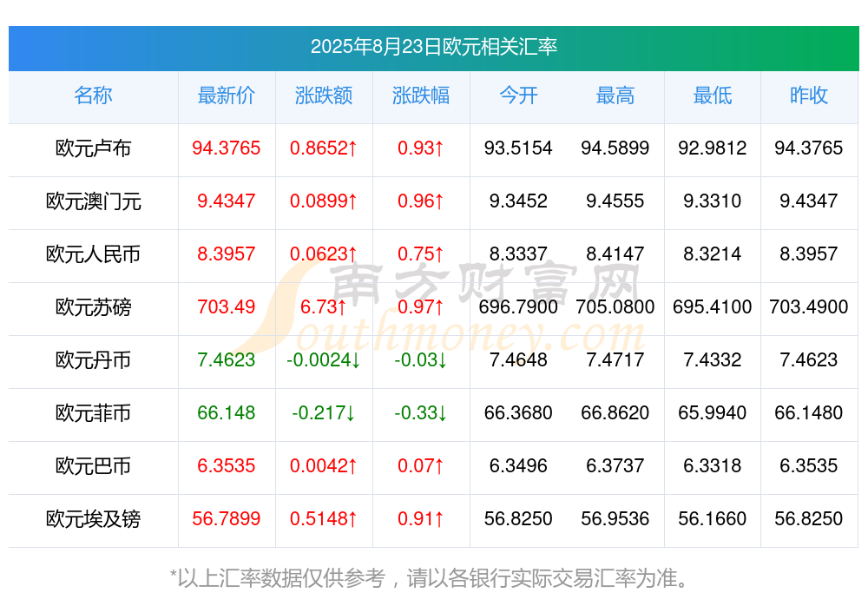Click the 0.97↑ change percentage
The image size is (868, 606).
pos(421,306)
